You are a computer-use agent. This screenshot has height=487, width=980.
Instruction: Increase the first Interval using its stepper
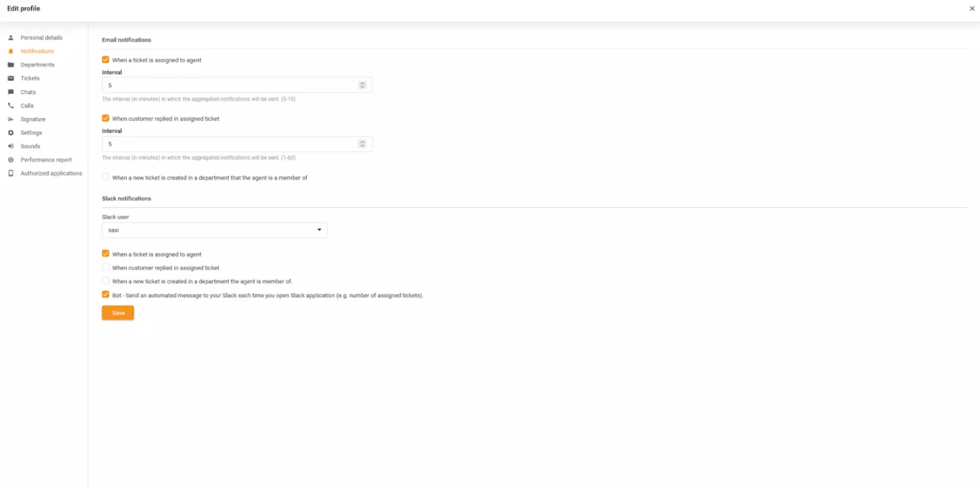362,82
